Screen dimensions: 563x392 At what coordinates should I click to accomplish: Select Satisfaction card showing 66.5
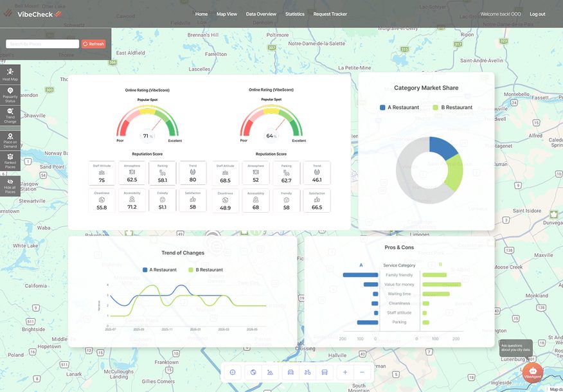[x=317, y=200]
